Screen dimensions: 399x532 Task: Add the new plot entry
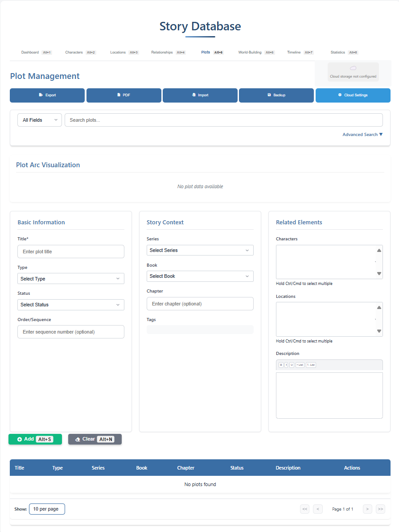click(35, 439)
